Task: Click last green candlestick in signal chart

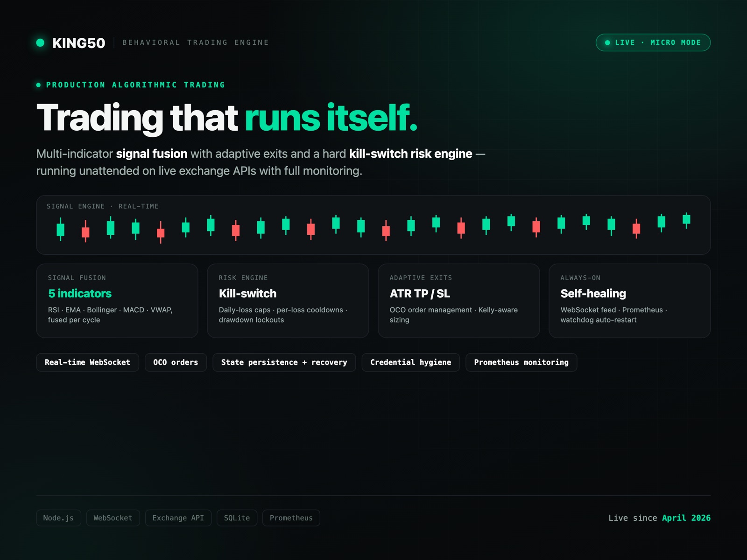Action: [686, 219]
